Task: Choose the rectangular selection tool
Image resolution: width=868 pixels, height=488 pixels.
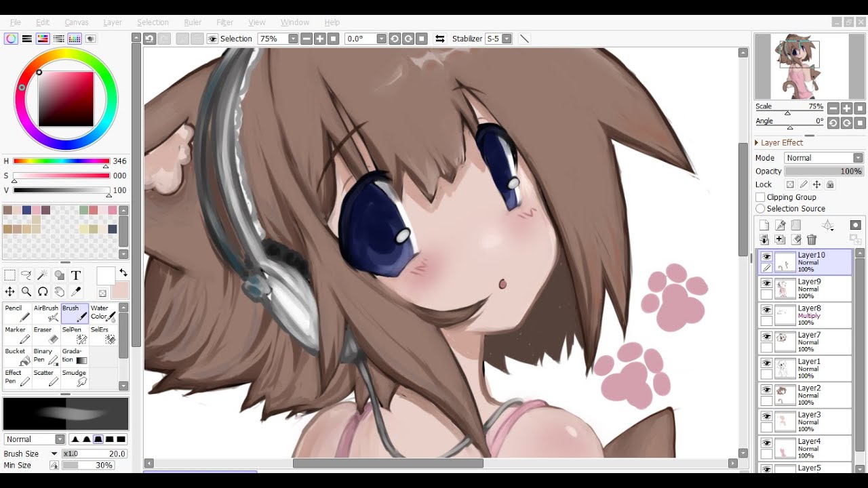Action: coord(10,275)
